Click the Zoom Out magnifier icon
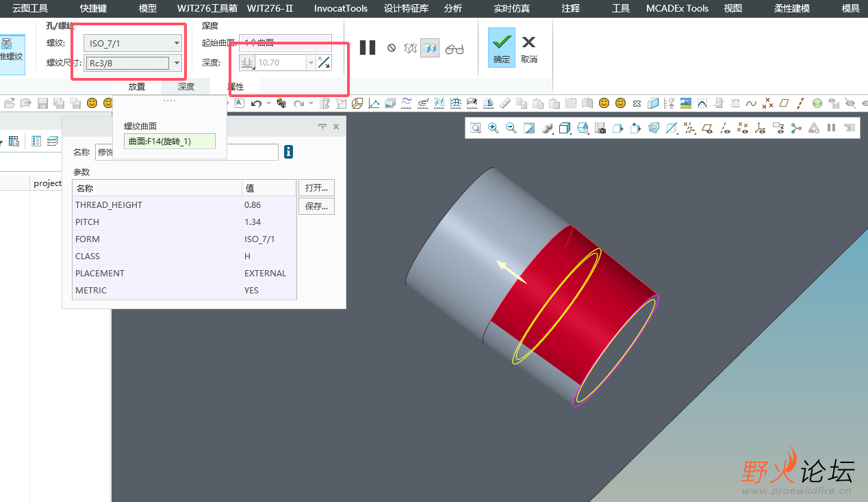The width and height of the screenshot is (868, 502). [511, 128]
